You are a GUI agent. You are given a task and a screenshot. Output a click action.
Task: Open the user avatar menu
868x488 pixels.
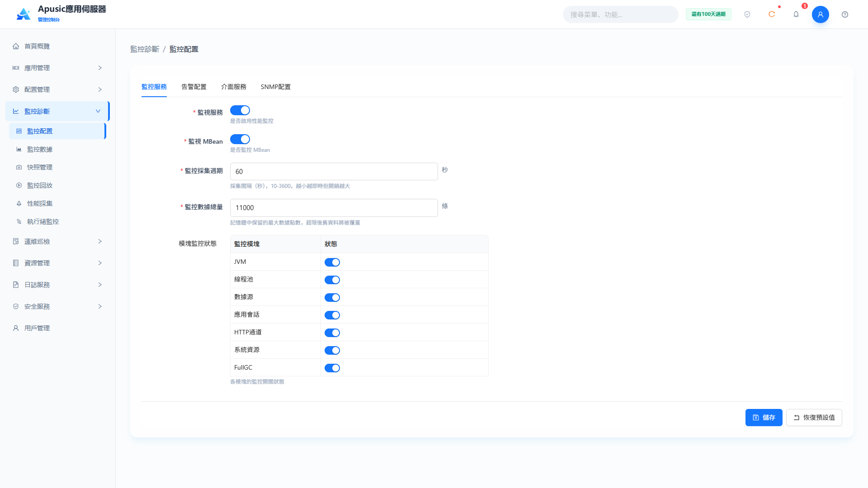(821, 14)
